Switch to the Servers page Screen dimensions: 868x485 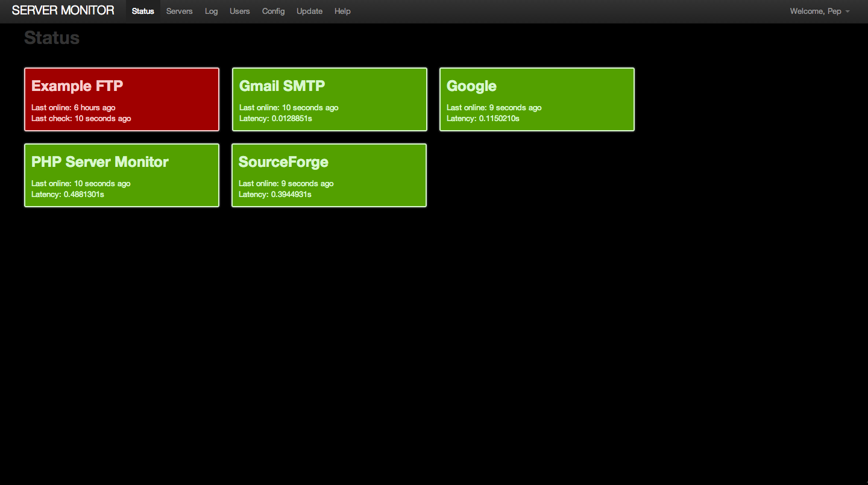(179, 11)
